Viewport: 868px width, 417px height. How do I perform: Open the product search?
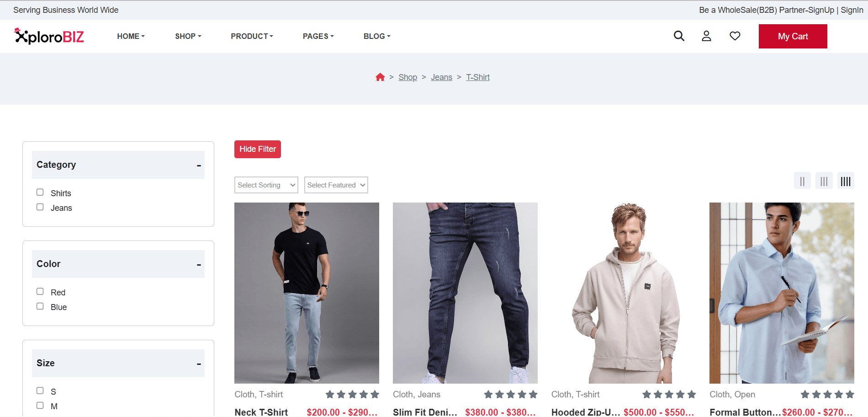click(x=679, y=36)
